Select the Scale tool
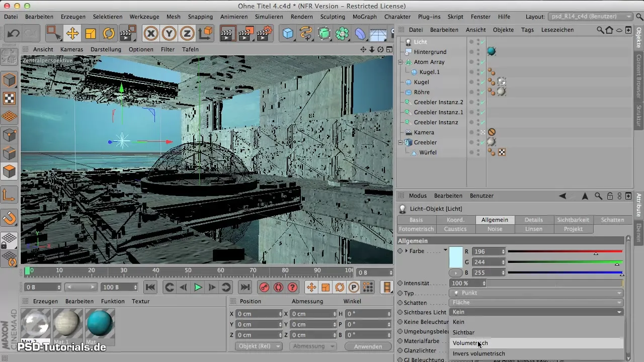 [x=91, y=34]
